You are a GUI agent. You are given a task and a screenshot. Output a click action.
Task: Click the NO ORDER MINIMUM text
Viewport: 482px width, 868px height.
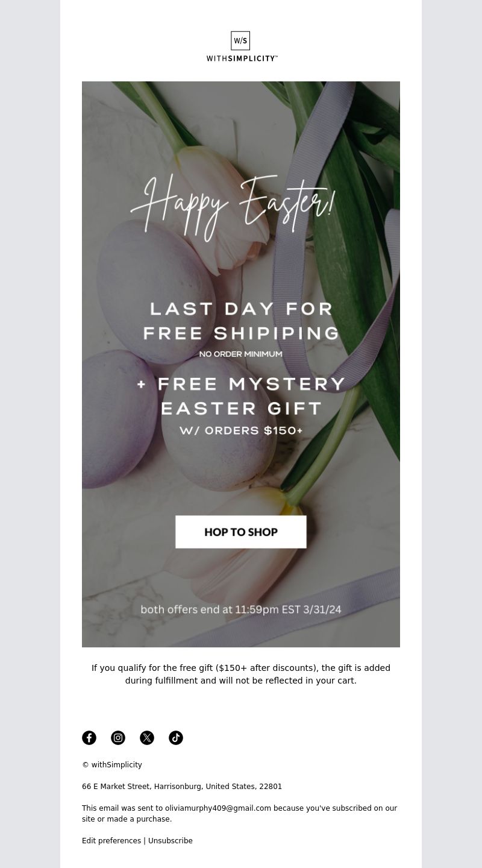point(241,354)
